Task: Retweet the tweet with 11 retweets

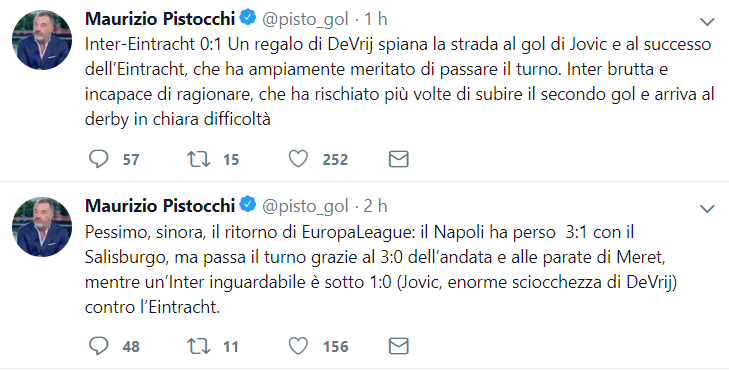Action: [x=199, y=346]
